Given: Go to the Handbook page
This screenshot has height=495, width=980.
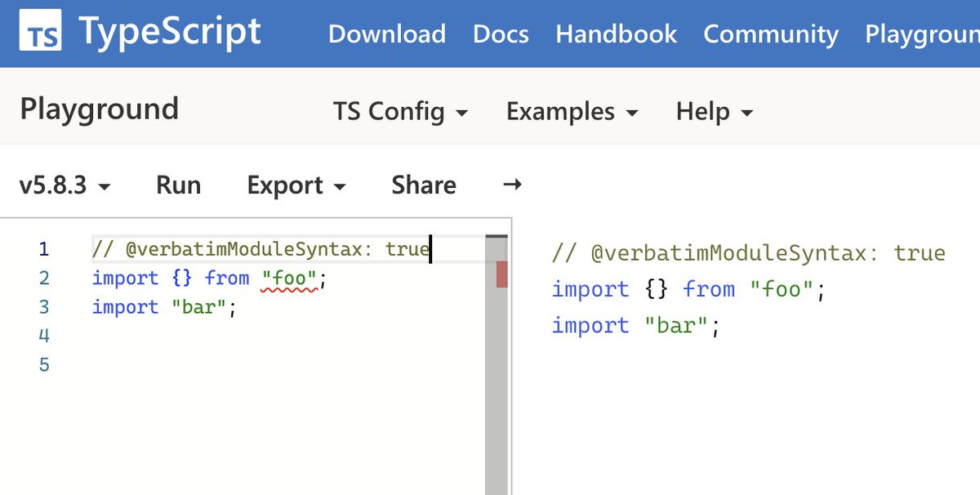Looking at the screenshot, I should pyautogui.click(x=616, y=34).
